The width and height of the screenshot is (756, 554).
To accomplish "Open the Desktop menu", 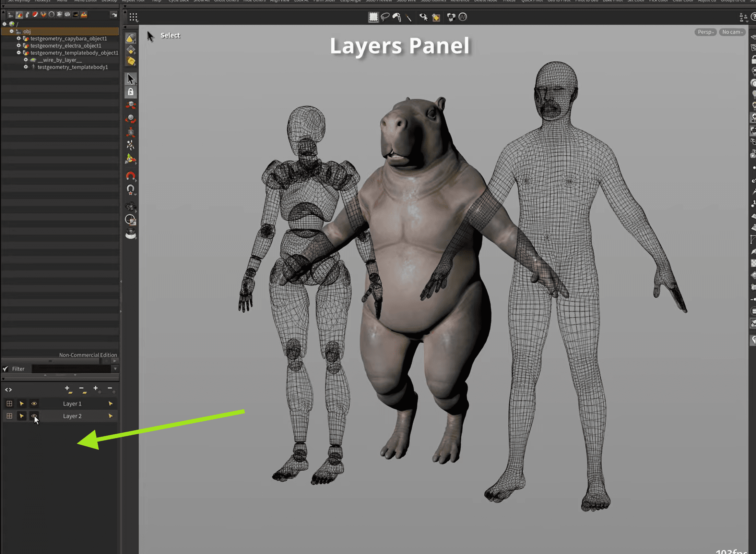I will pyautogui.click(x=109, y=1).
